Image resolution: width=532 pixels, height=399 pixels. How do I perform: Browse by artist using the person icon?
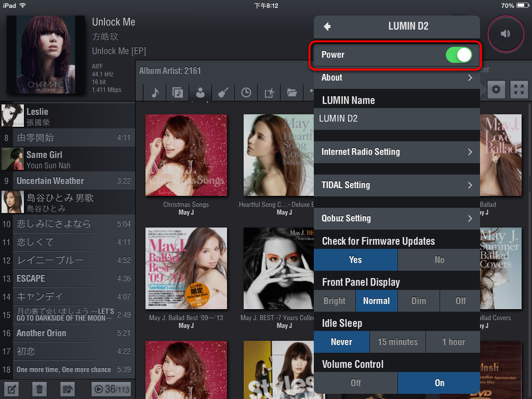click(200, 92)
